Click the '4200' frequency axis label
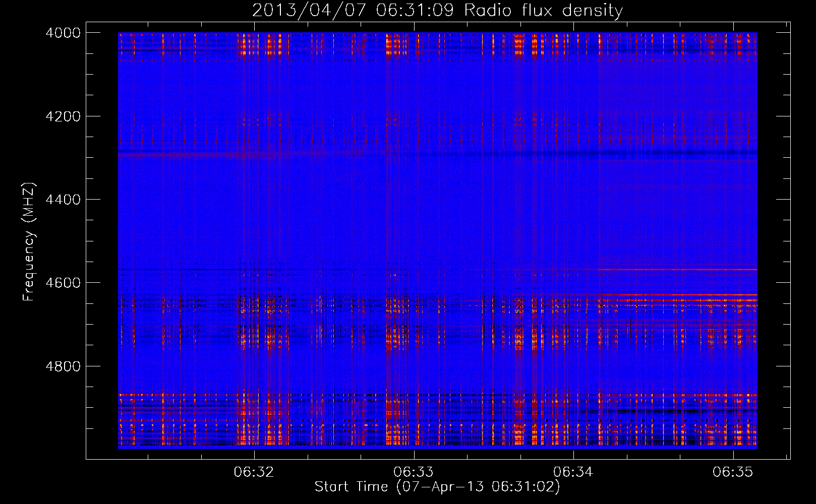Image resolution: width=816 pixels, height=504 pixels. point(63,116)
